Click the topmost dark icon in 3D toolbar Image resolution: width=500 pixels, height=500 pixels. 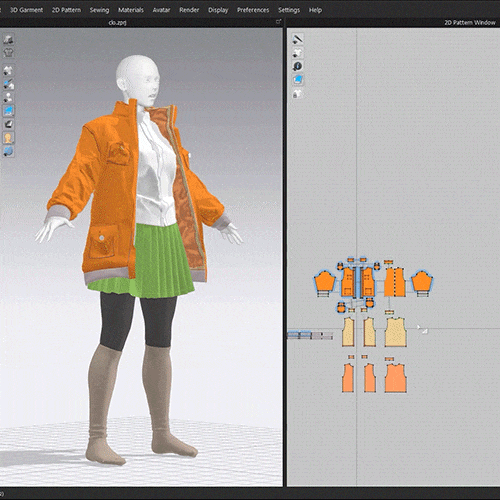tap(8, 39)
